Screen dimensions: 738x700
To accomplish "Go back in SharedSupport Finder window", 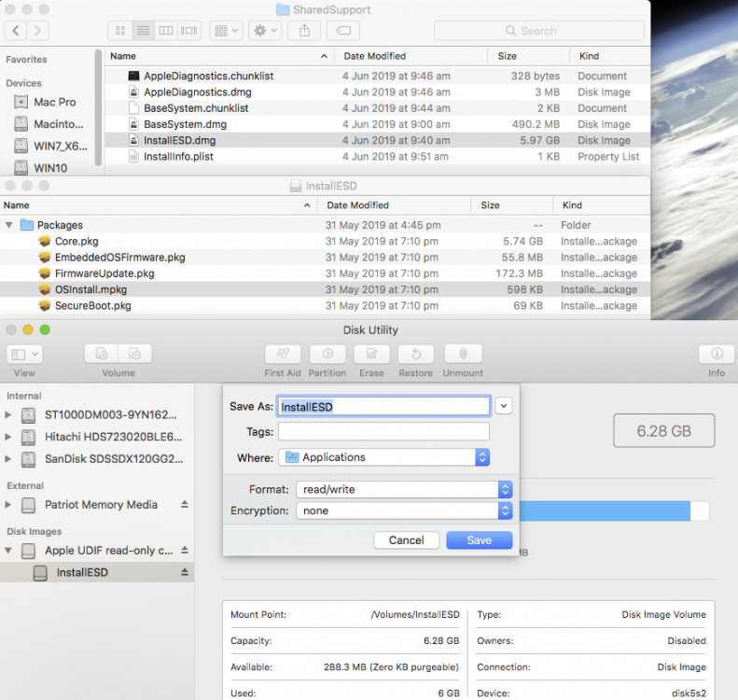I will point(16,31).
